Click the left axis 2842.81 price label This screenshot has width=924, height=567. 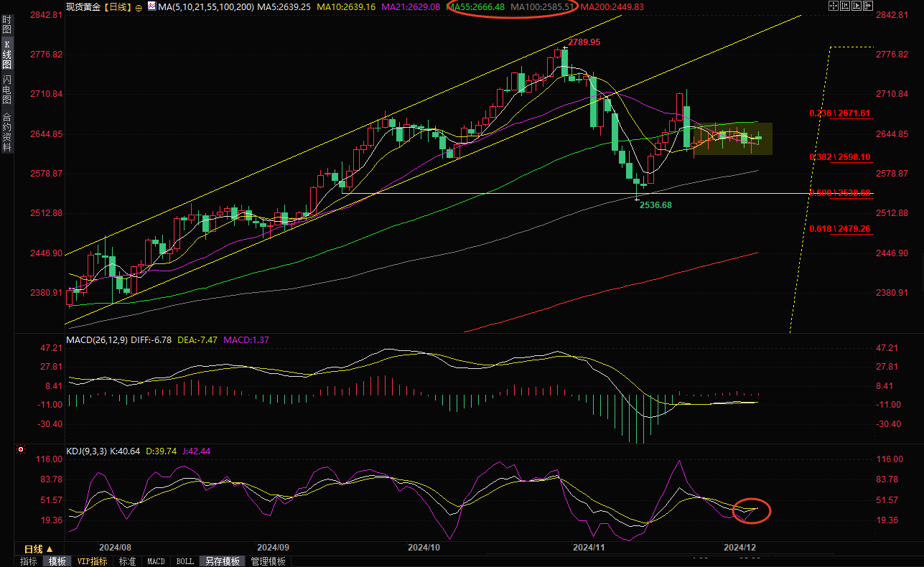[48, 15]
